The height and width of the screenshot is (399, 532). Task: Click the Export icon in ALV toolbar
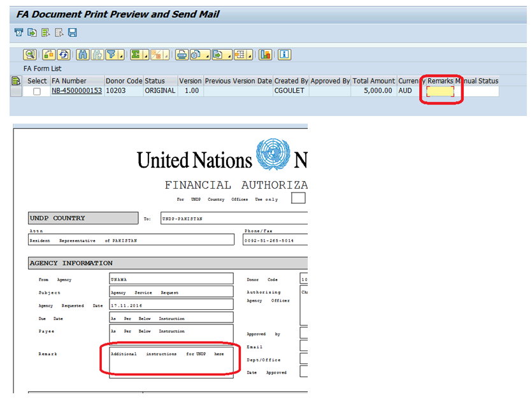point(218,55)
